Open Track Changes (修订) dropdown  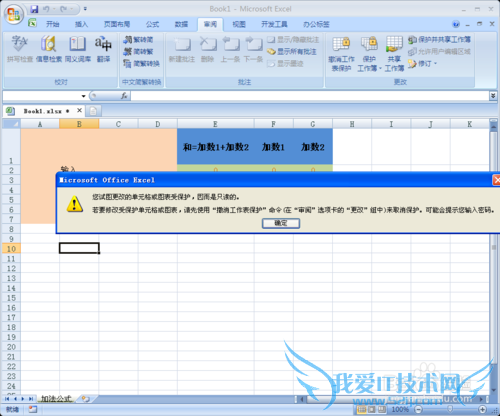[423, 63]
